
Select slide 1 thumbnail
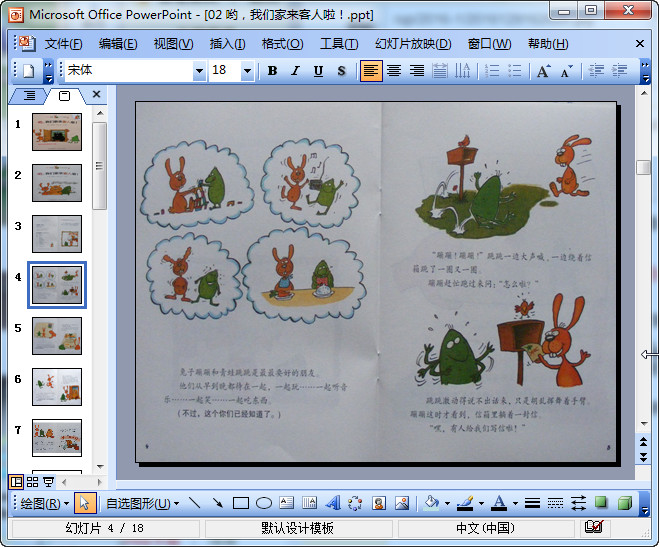coord(57,132)
